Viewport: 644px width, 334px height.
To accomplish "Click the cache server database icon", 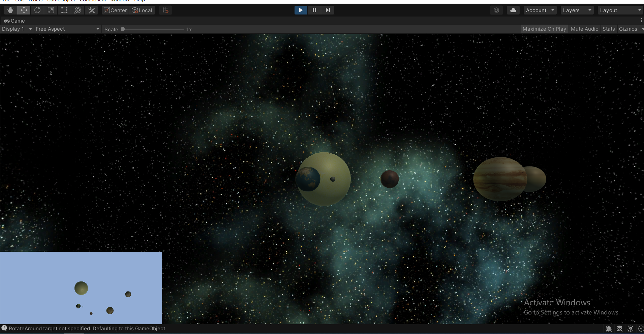I will (x=619, y=329).
